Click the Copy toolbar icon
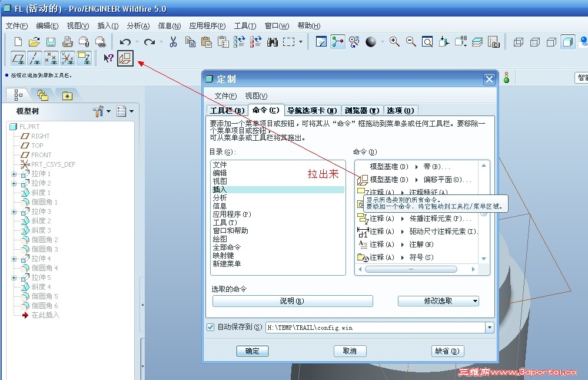 [190, 42]
